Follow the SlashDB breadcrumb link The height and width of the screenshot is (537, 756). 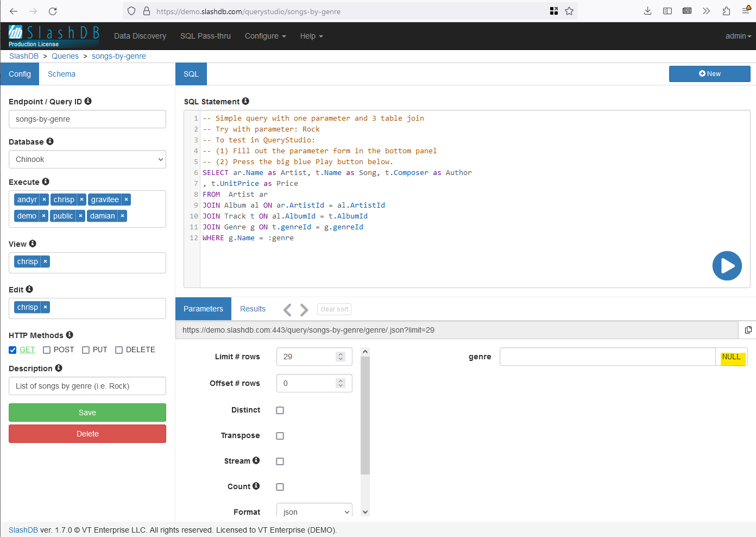[x=24, y=56]
